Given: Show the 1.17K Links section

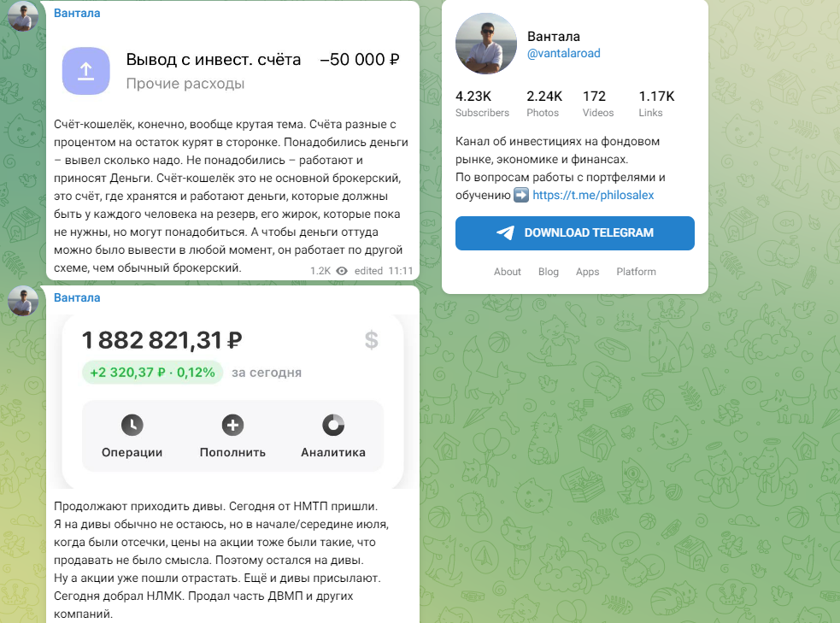Looking at the screenshot, I should click(x=656, y=103).
